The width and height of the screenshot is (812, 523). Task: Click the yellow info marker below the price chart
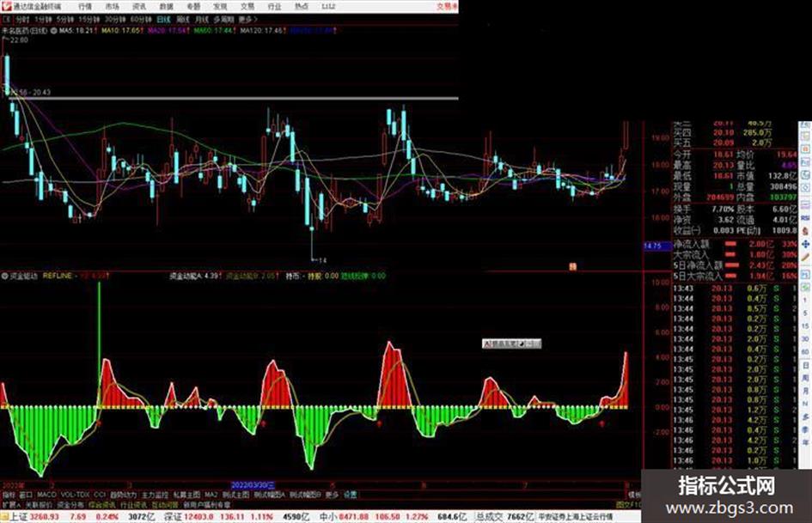573,267
